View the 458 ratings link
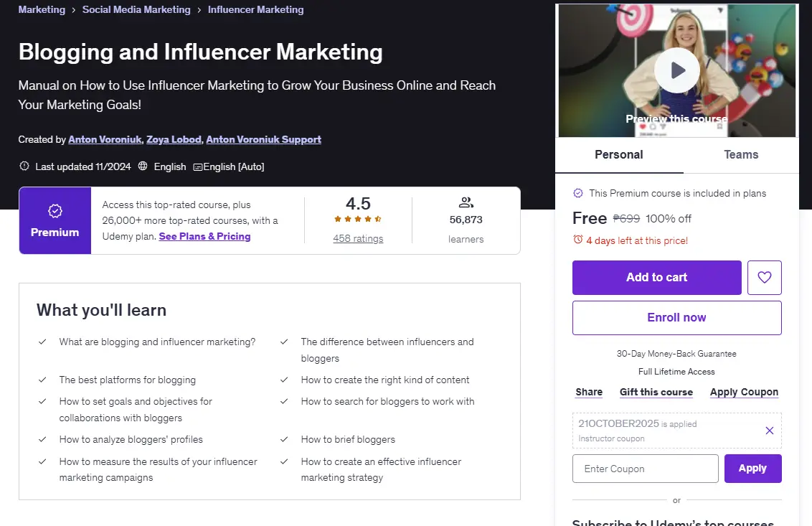 (358, 238)
